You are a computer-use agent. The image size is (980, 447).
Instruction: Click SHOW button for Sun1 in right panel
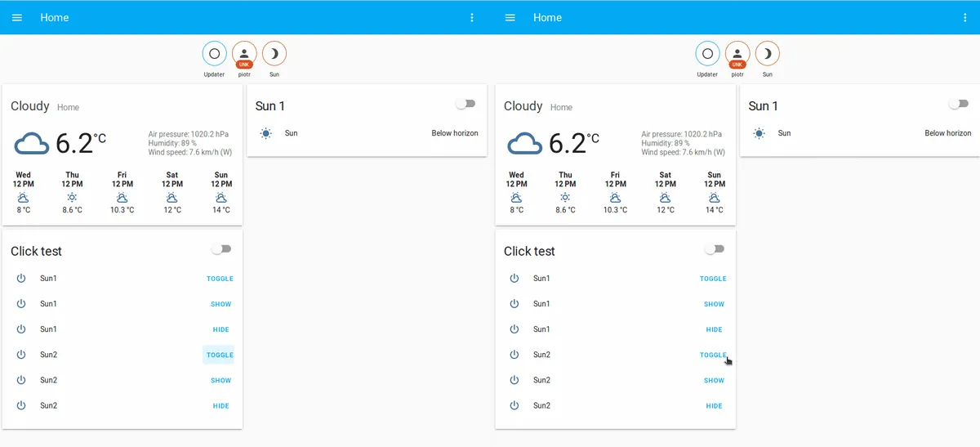(x=715, y=304)
